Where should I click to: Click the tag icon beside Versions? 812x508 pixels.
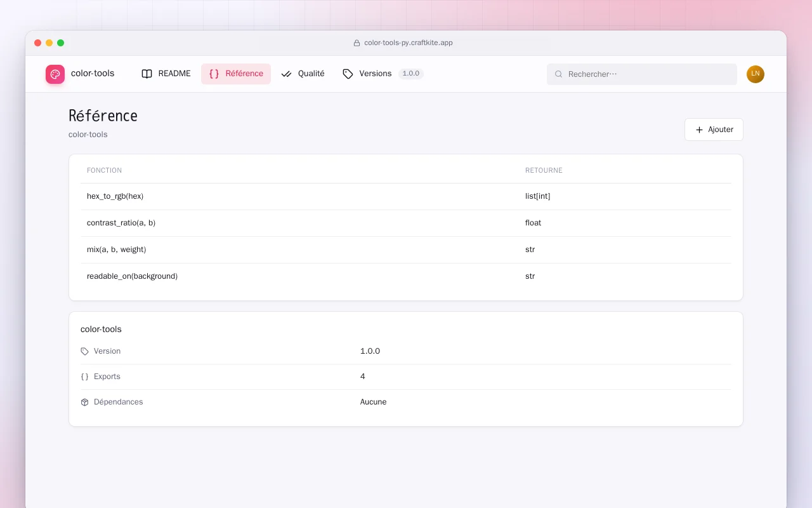(x=348, y=74)
